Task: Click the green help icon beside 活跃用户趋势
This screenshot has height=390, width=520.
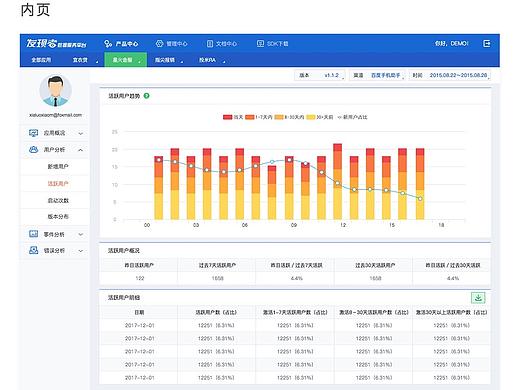Action: pyautogui.click(x=146, y=96)
